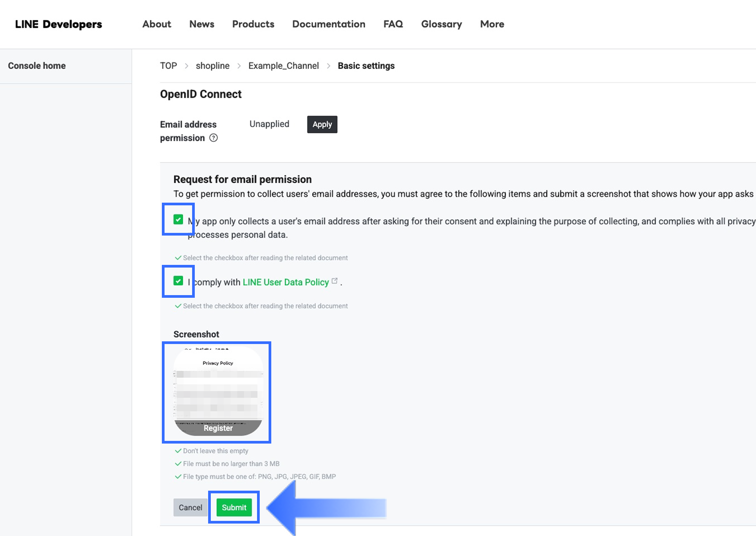Go to Console home in sidebar
Viewport: 756px width, 536px height.
pos(37,66)
